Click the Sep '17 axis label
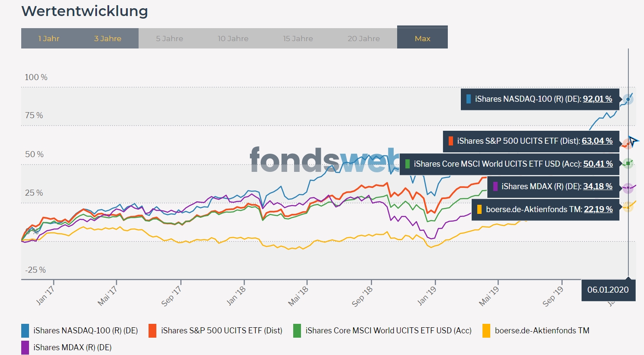Viewport: 644px width, 355px height. (x=171, y=297)
